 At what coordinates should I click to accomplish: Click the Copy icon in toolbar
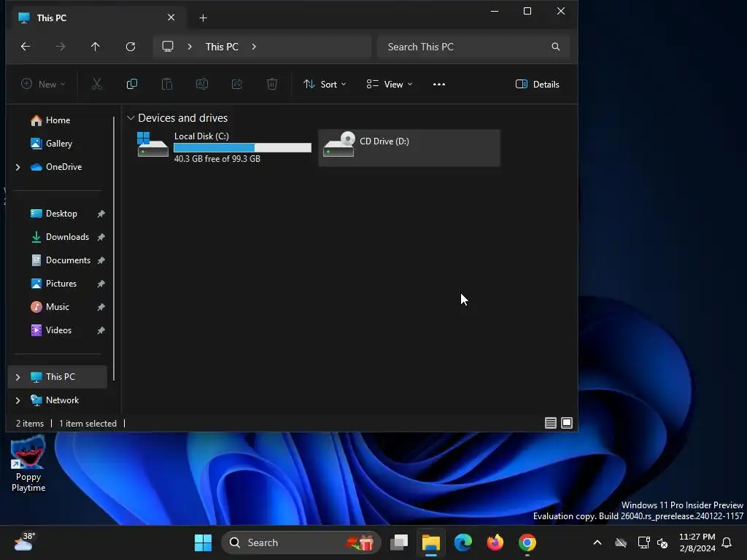click(132, 85)
